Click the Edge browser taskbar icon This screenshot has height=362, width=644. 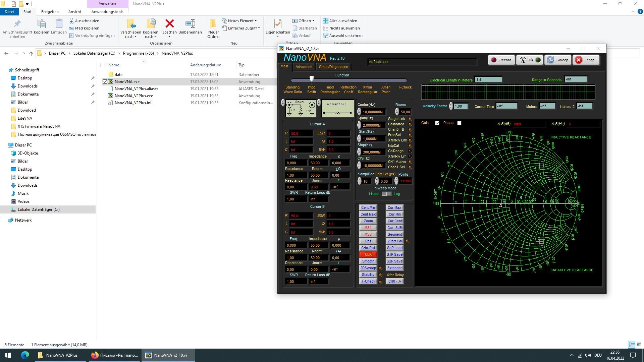point(25,355)
